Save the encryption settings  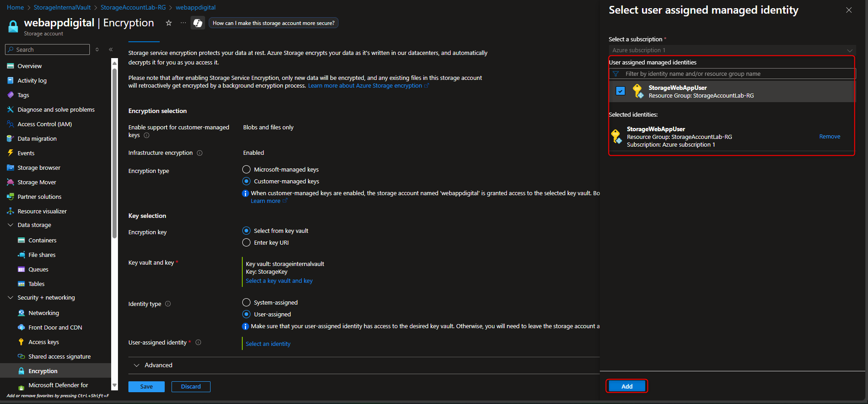[x=147, y=387]
